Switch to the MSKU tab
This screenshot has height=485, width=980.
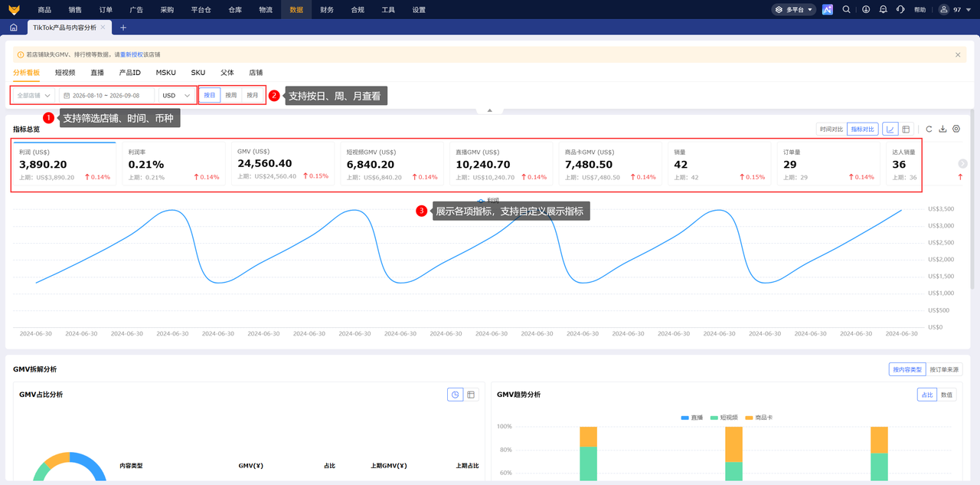(x=166, y=72)
